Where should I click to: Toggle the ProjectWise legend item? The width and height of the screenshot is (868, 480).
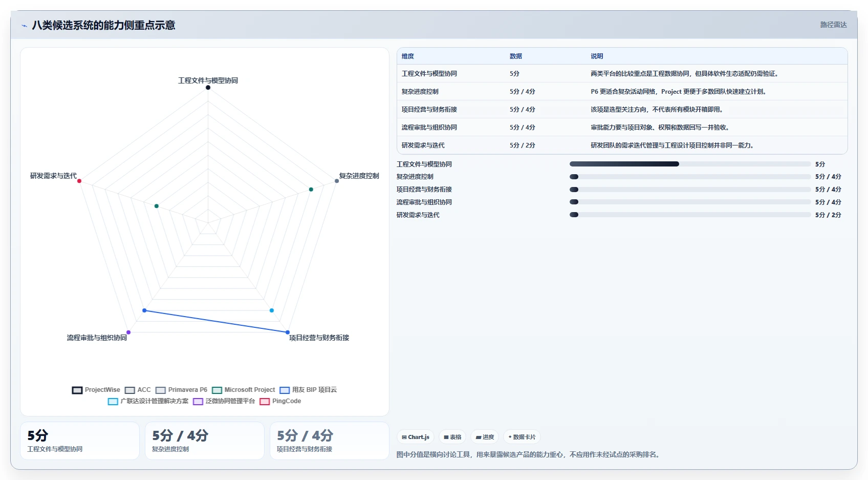[x=96, y=390]
